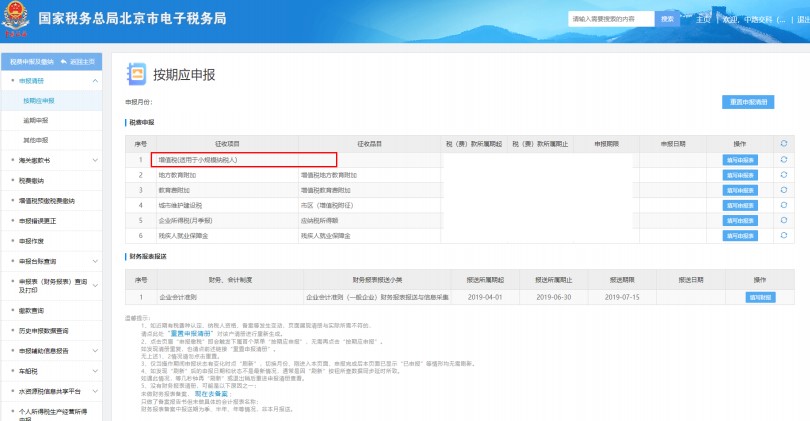Screen dimensions: 810x421
Task: Refresh the 教育费附加 row status
Action: [x=784, y=189]
